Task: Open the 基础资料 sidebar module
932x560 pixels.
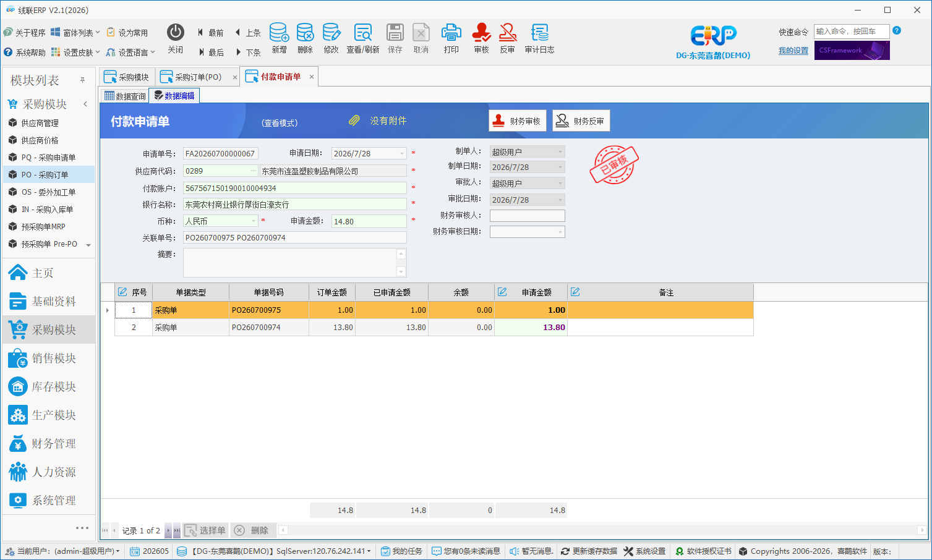Action: click(x=49, y=301)
